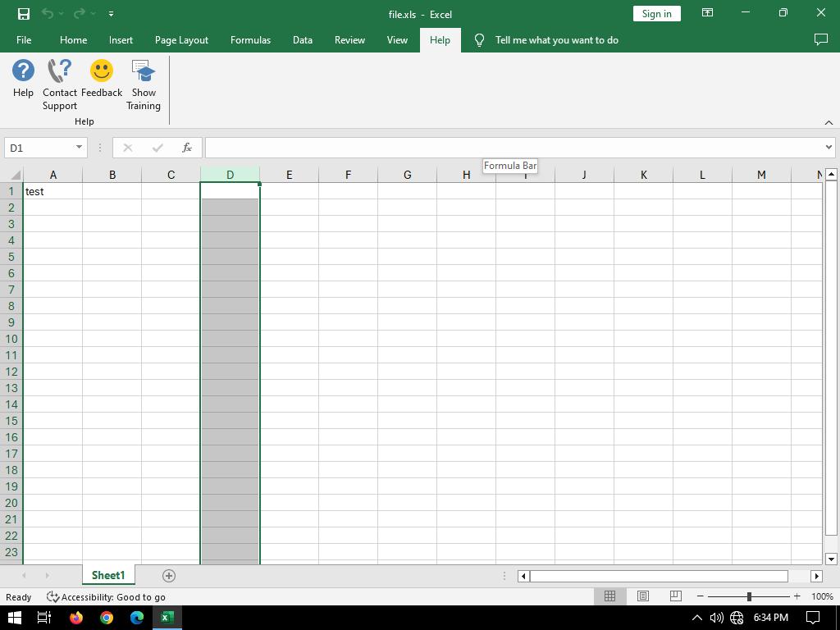Open the Formulas tab
840x630 pixels.
250,39
